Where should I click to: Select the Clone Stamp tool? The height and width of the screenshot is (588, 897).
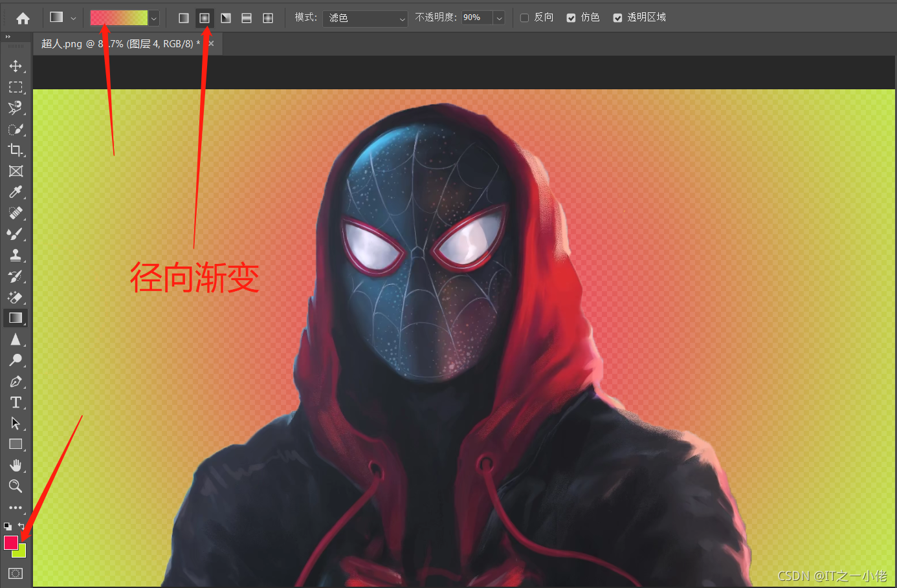point(16,255)
